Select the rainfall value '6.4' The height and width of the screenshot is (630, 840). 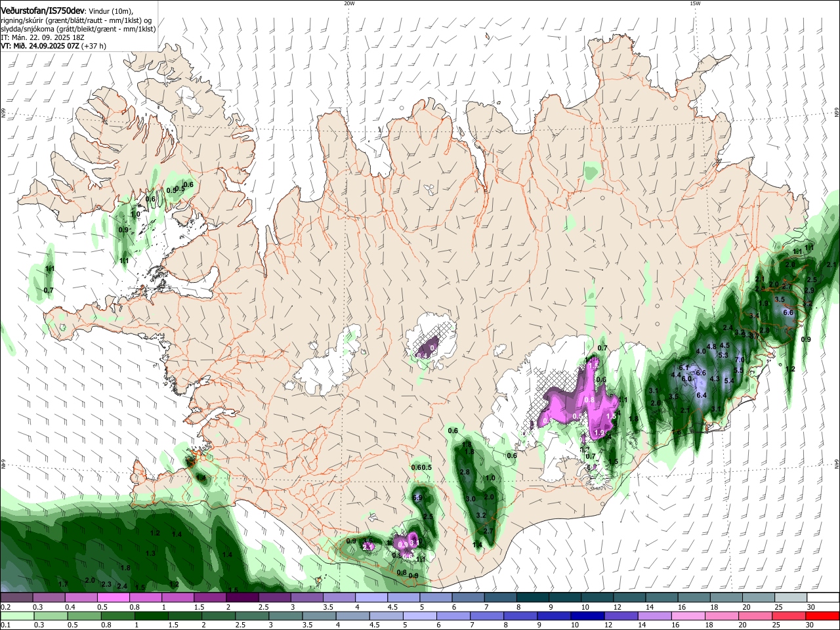coord(701,395)
